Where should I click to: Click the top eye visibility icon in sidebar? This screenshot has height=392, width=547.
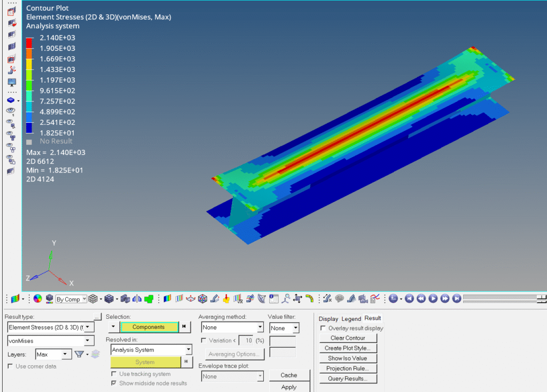11,111
